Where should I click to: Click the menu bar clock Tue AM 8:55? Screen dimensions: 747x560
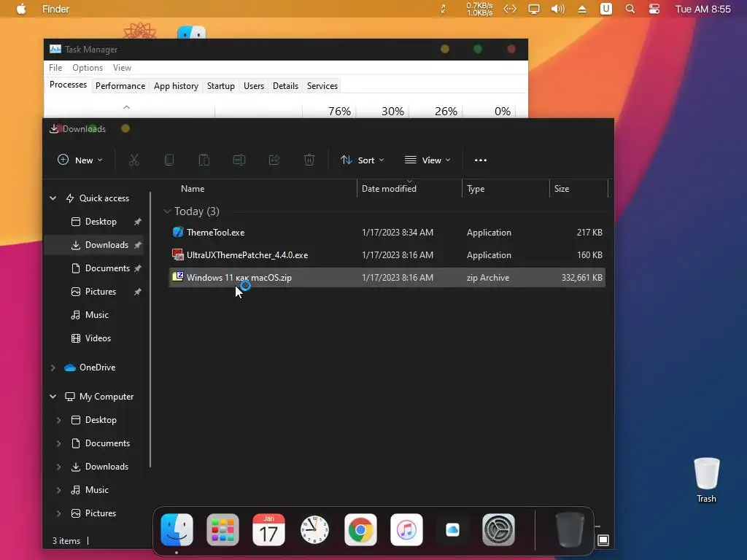click(703, 9)
